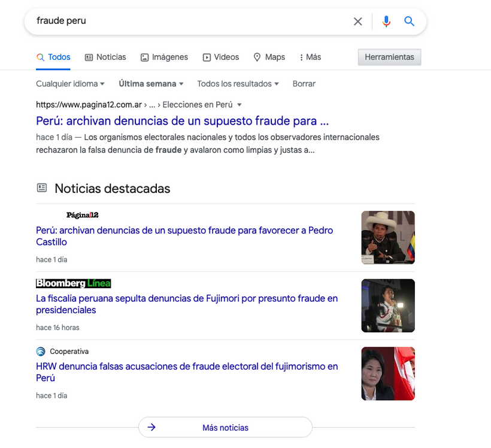Viewport: 491px width, 448px height.
Task: Click the Cooperativa source logo icon
Action: 41,352
